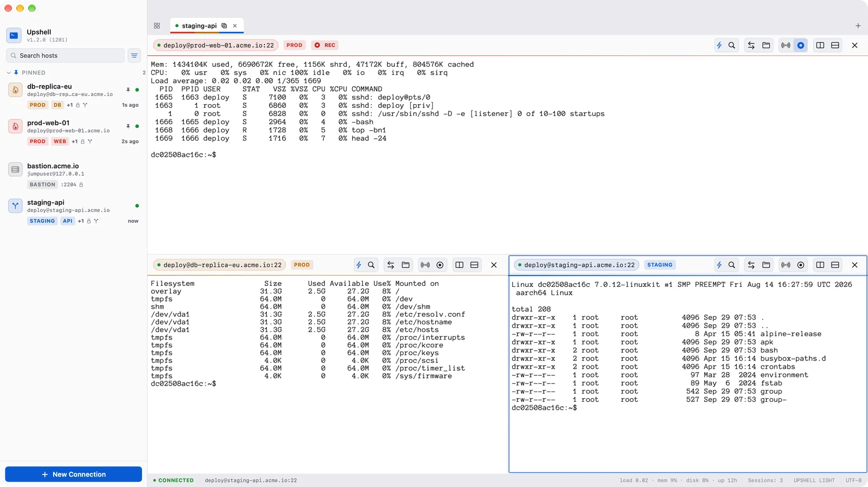This screenshot has height=487, width=868.
Task: Open quick commands in prod-web-01 pane
Action: (x=719, y=46)
